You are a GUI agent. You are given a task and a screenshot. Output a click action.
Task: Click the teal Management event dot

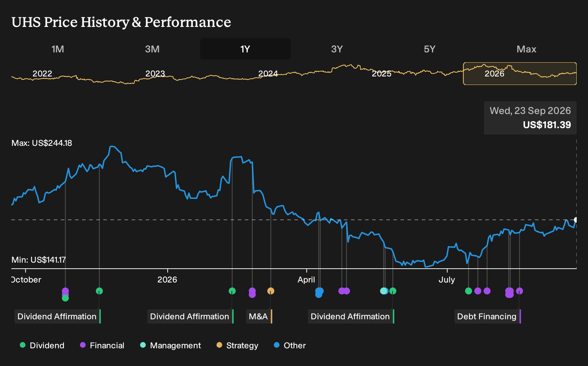tap(384, 291)
